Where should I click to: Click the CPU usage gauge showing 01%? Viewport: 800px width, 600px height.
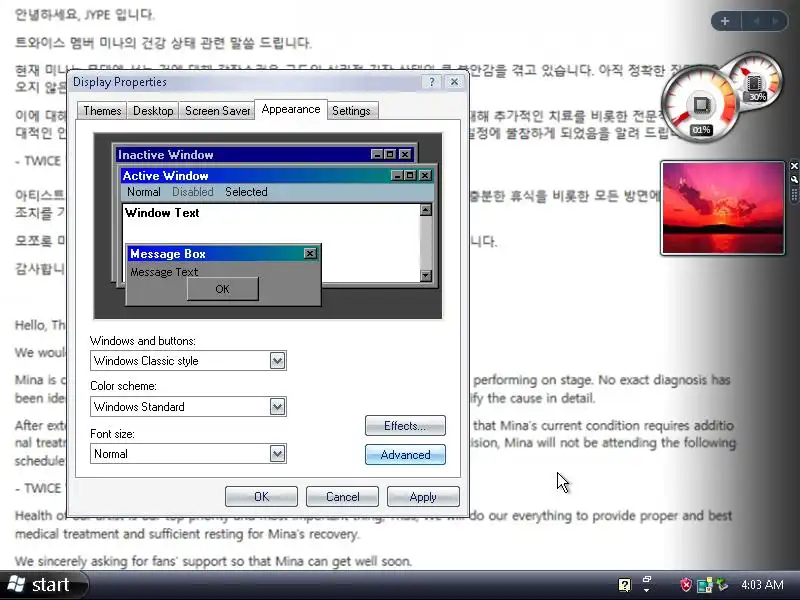(700, 106)
